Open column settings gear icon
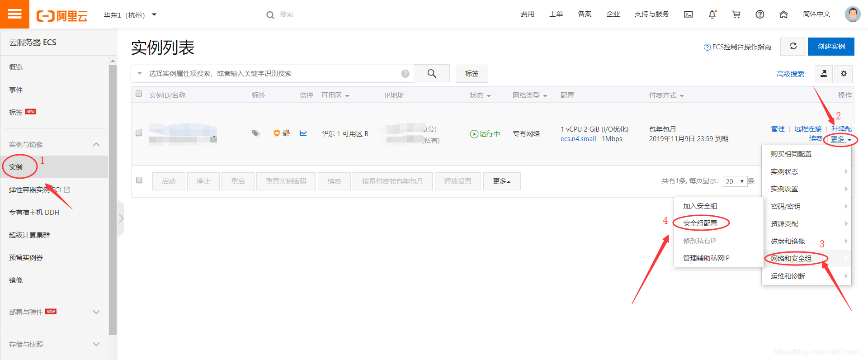 coord(844,73)
